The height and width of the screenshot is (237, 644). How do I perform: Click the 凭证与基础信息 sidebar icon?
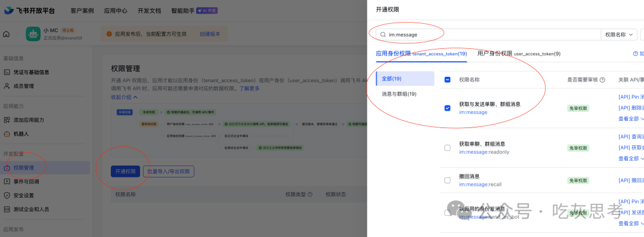[7, 72]
